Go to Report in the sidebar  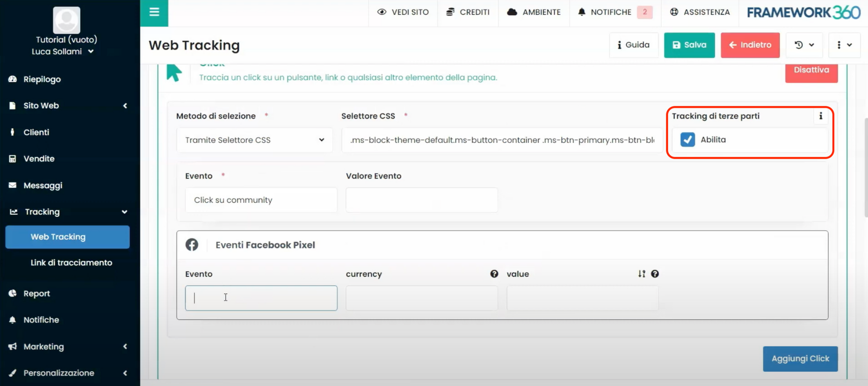coord(37,293)
